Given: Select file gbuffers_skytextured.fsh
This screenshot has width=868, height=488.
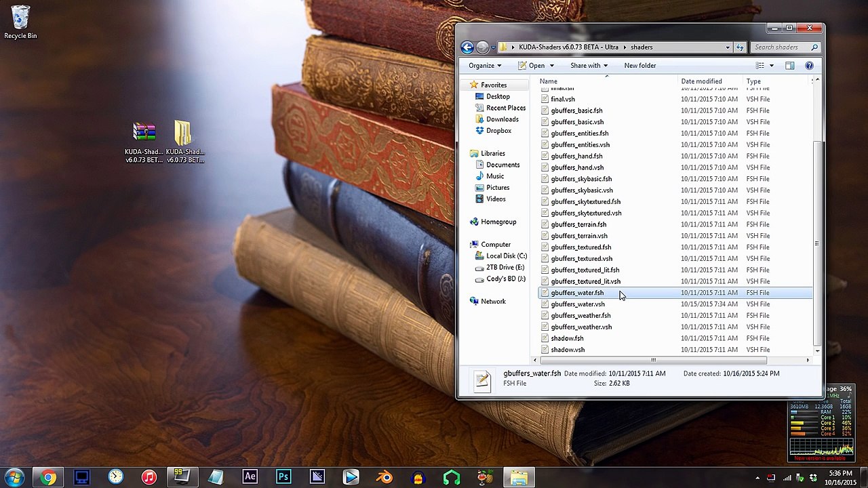Looking at the screenshot, I should [585, 202].
